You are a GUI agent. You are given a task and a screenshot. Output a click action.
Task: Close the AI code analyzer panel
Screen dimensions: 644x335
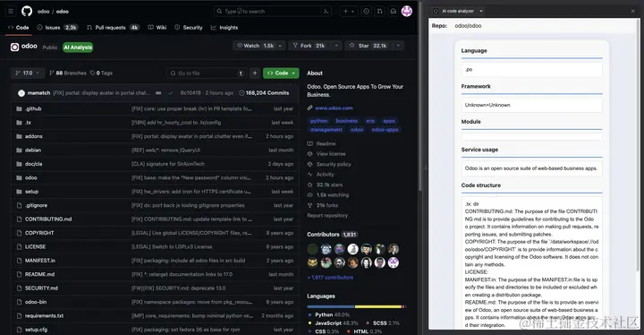point(633,11)
